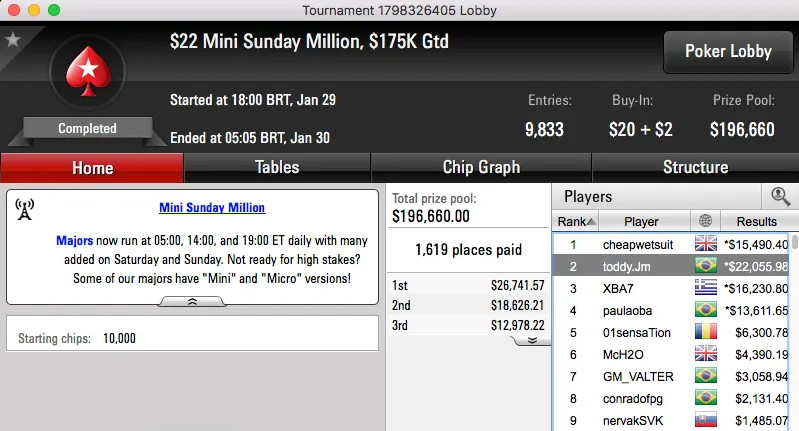Click the Poker Lobby button
Image resolution: width=799 pixels, height=431 pixels.
pyautogui.click(x=726, y=51)
